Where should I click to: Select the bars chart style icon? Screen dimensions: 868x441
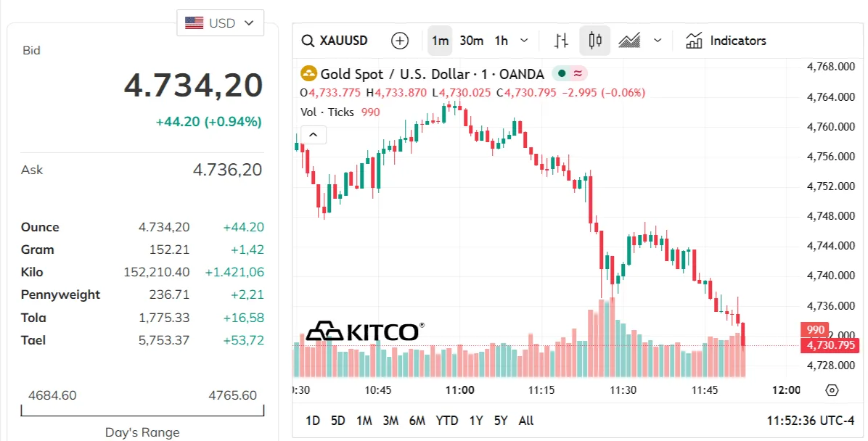pos(561,41)
